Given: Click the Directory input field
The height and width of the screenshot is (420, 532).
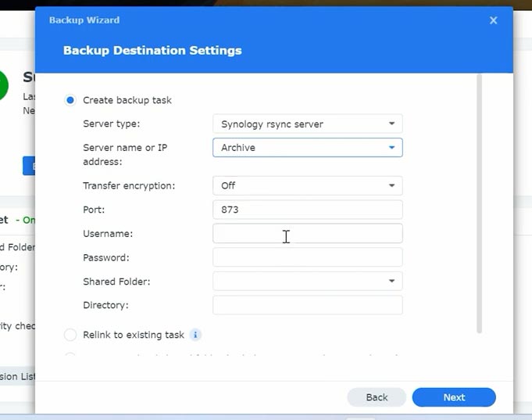Looking at the screenshot, I should (x=307, y=305).
